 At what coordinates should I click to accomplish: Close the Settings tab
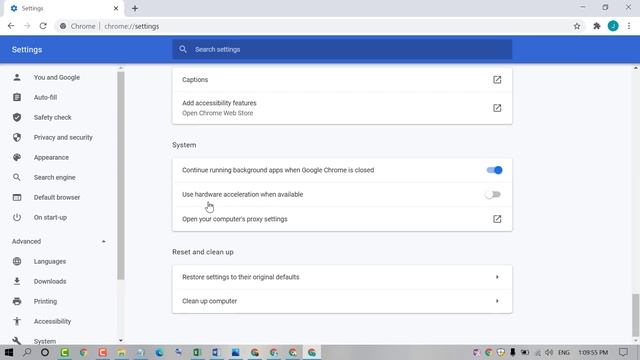pos(116,8)
